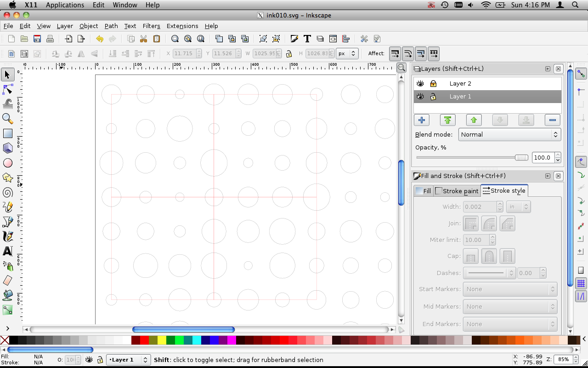The height and width of the screenshot is (368, 588).
Task: Open the End Markers dropdown
Action: pos(510,324)
